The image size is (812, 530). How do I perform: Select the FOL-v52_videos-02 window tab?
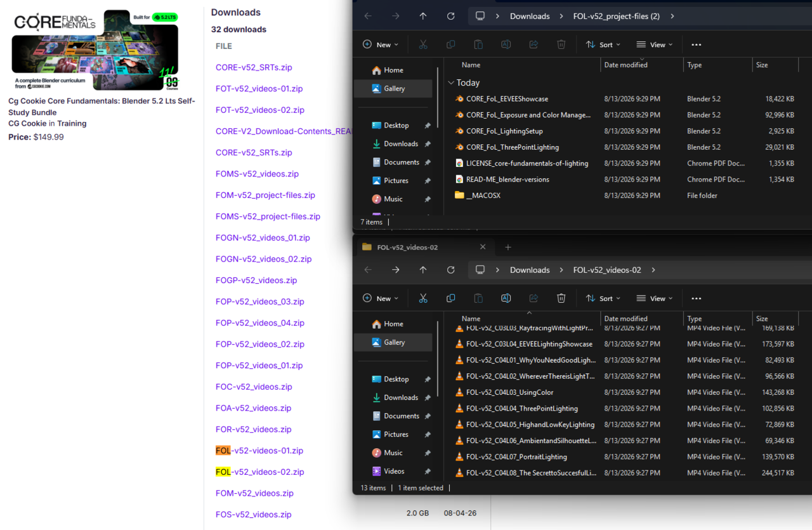(422, 248)
